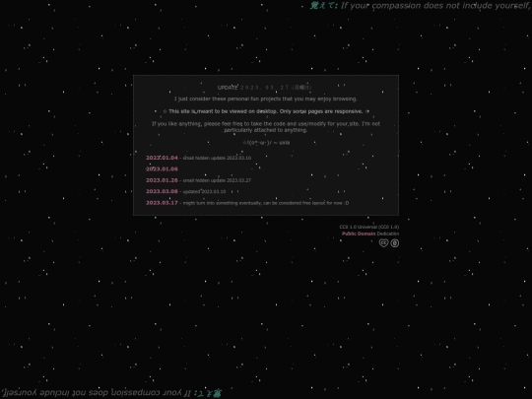532x399 pixels.
Task: Click the top scrolling compassion quote
Action: 421,6
